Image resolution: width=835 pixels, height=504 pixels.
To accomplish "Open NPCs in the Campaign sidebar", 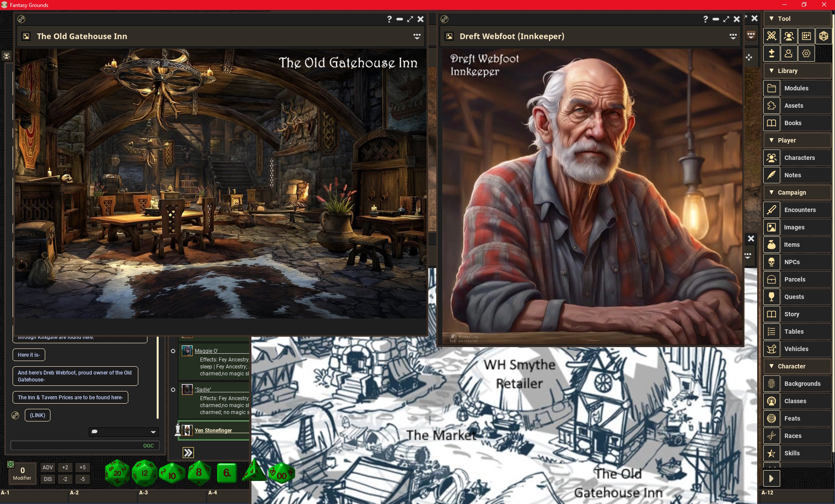I will (797, 262).
